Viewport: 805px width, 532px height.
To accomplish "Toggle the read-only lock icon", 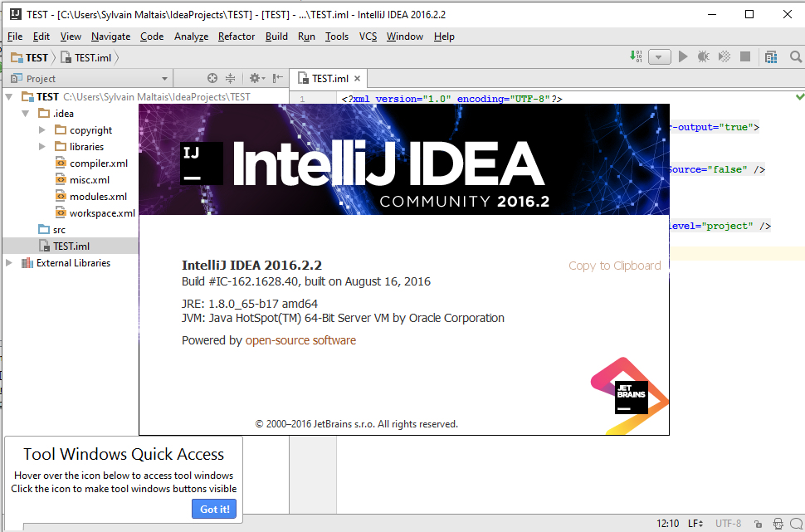I will point(758,524).
